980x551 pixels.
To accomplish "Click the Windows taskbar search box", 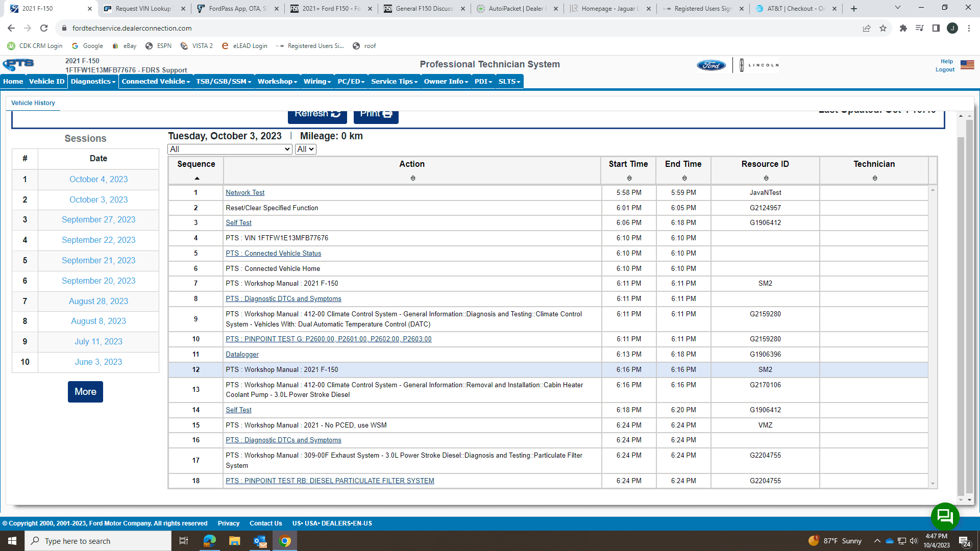I will [98, 541].
